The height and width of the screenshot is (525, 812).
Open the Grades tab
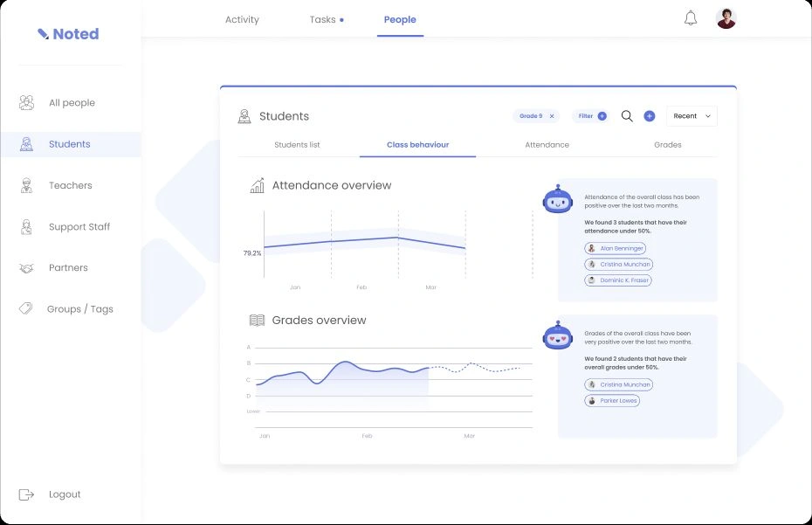[668, 145]
